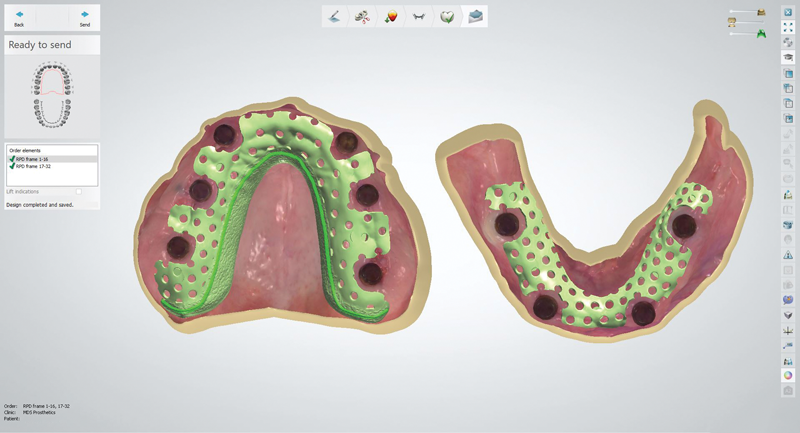
Task: Click the graduation cap training icon
Action: (x=788, y=58)
